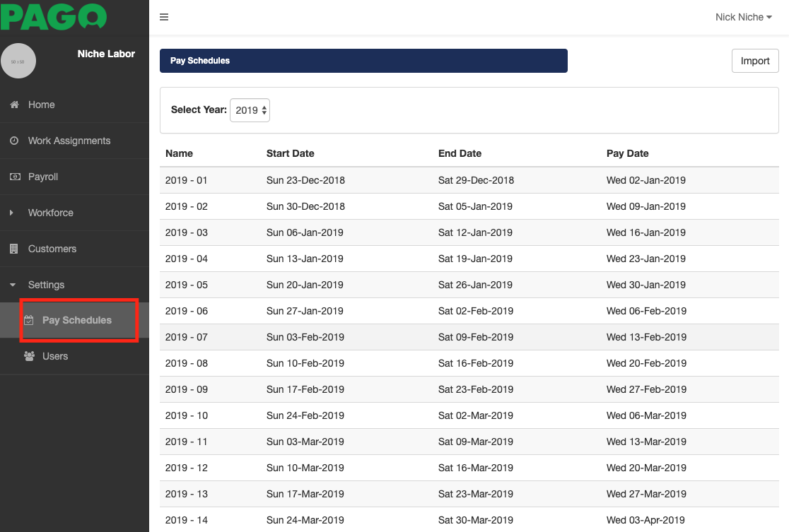Image resolution: width=789 pixels, height=532 pixels.
Task: Click the Pay Schedules header banner
Action: coord(363,61)
